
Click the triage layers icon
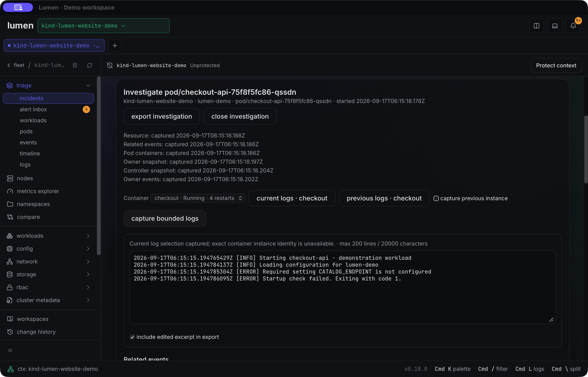click(x=10, y=86)
